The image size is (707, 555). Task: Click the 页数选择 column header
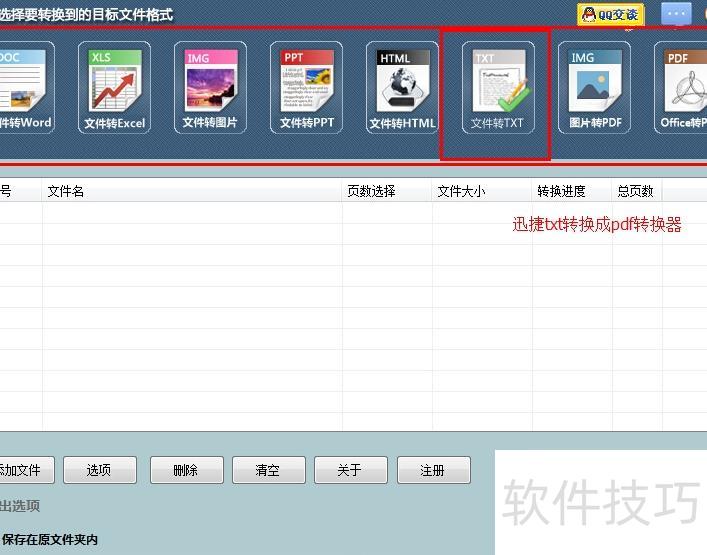tap(371, 191)
